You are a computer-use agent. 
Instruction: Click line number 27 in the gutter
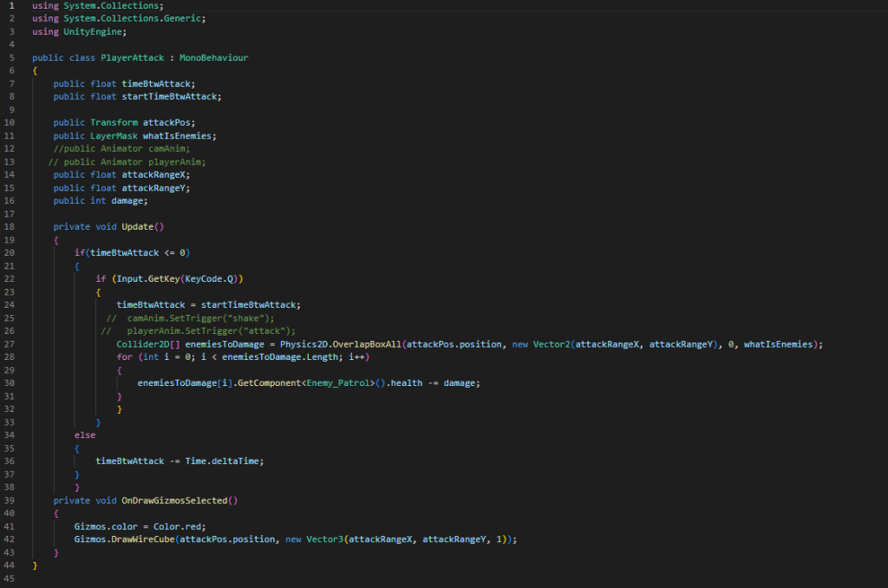coord(12,343)
